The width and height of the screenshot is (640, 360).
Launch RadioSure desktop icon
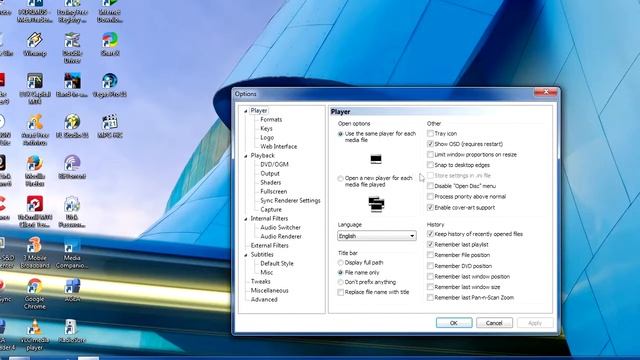[72, 331]
